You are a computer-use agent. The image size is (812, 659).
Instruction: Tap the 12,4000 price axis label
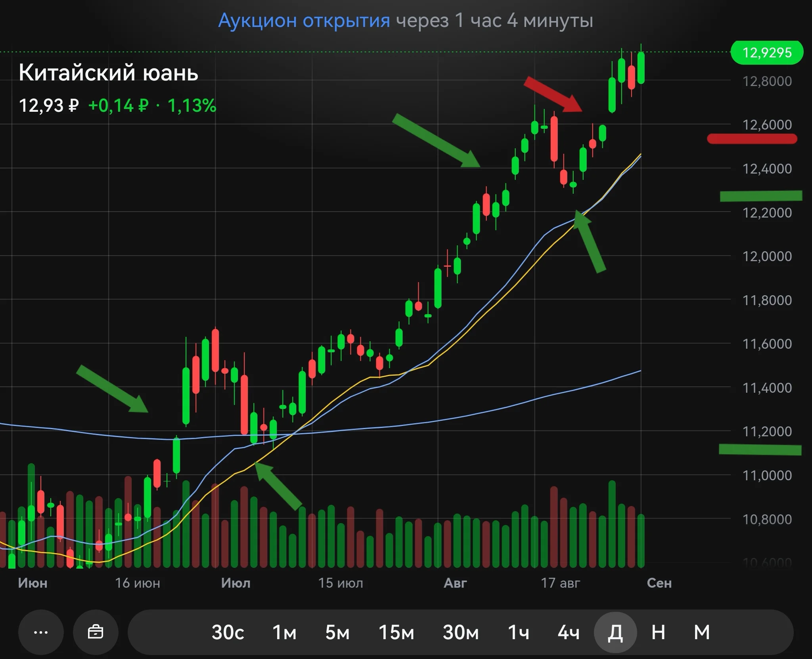click(x=767, y=169)
